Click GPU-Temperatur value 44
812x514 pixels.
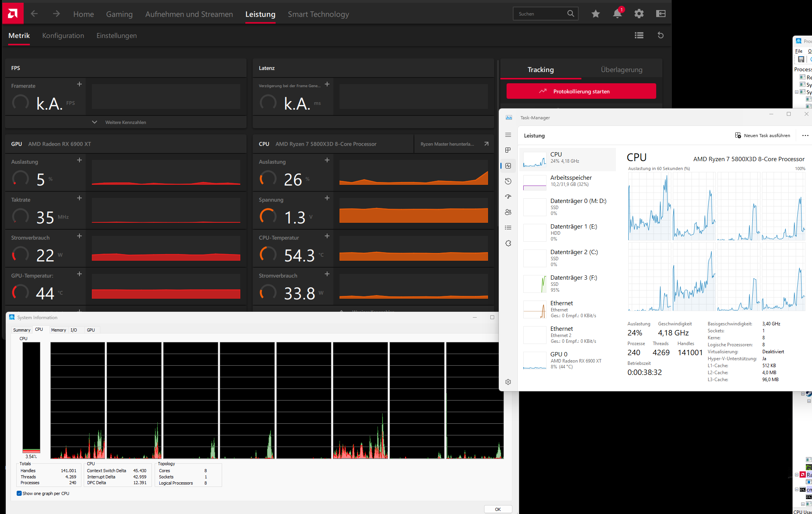click(x=45, y=294)
